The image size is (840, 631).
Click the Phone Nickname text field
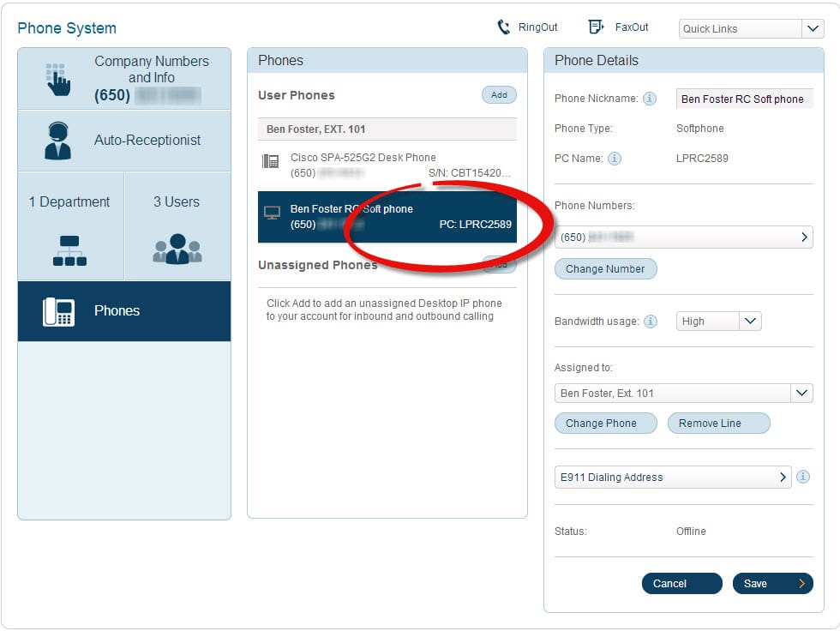tap(744, 99)
